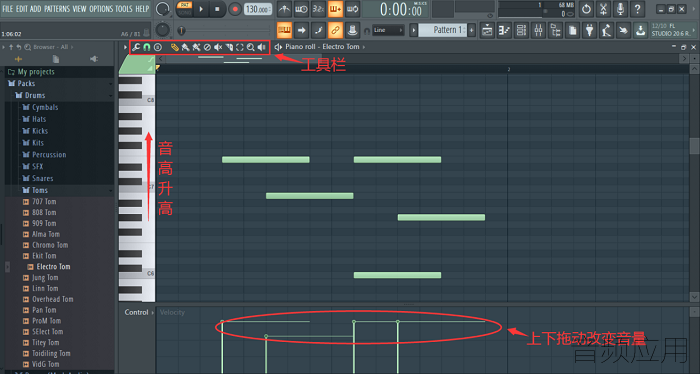The width and height of the screenshot is (700, 374).
Task: Open the OPTIONS menu
Action: (101, 9)
